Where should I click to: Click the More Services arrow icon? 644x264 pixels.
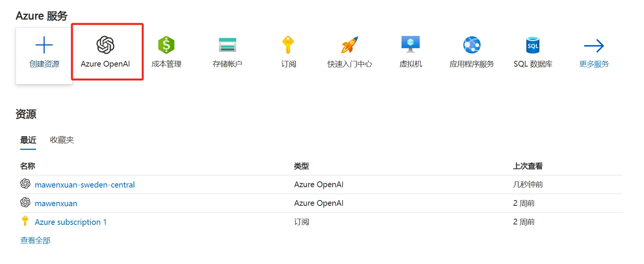pyautogui.click(x=594, y=46)
